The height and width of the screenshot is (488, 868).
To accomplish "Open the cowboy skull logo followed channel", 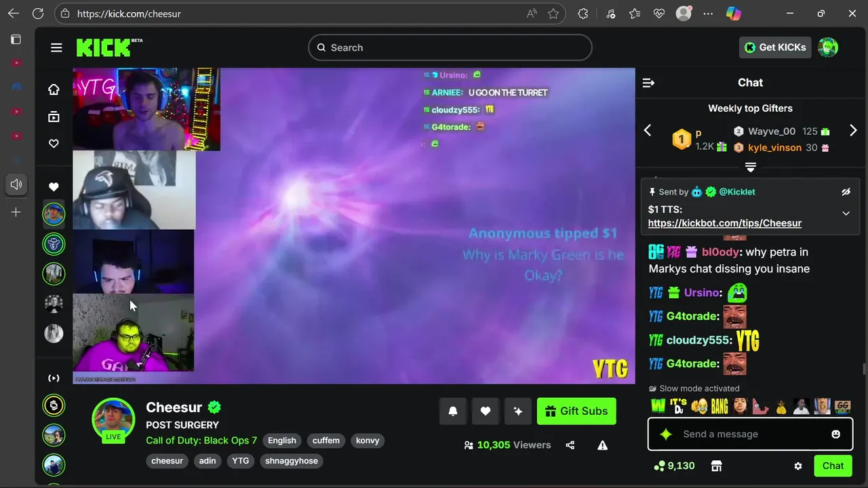I will [x=54, y=244].
